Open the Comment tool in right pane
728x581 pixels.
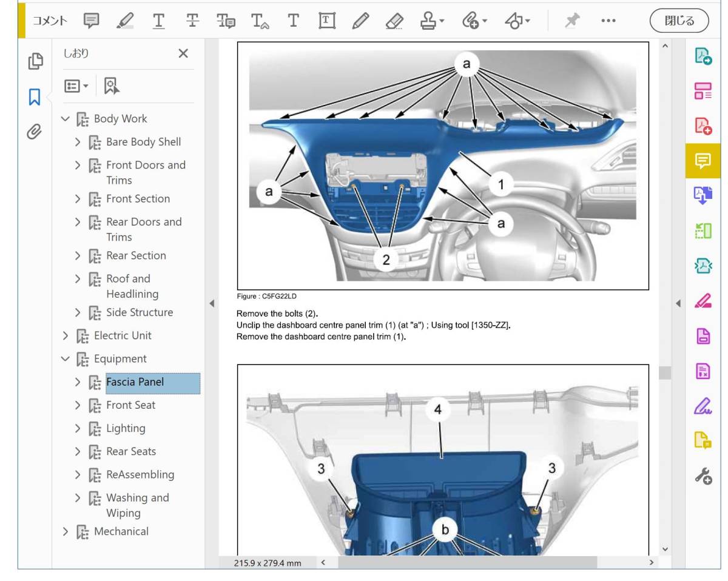click(703, 161)
